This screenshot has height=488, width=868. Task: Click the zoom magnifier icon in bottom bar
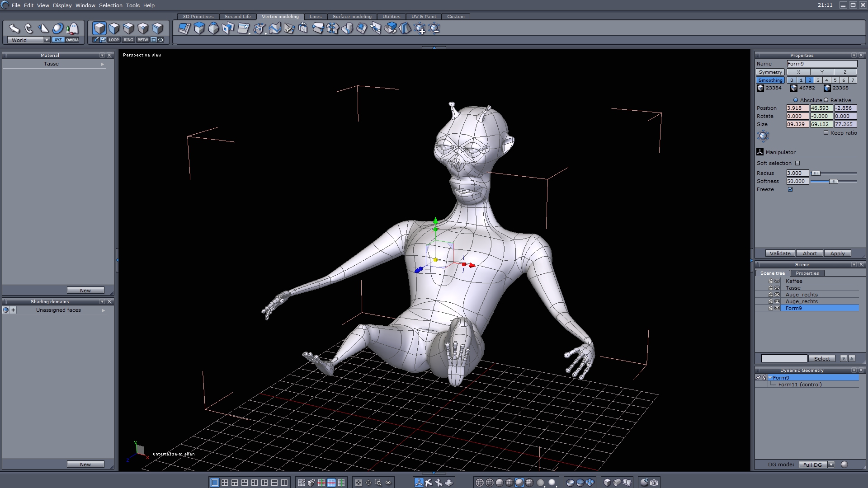click(x=378, y=483)
